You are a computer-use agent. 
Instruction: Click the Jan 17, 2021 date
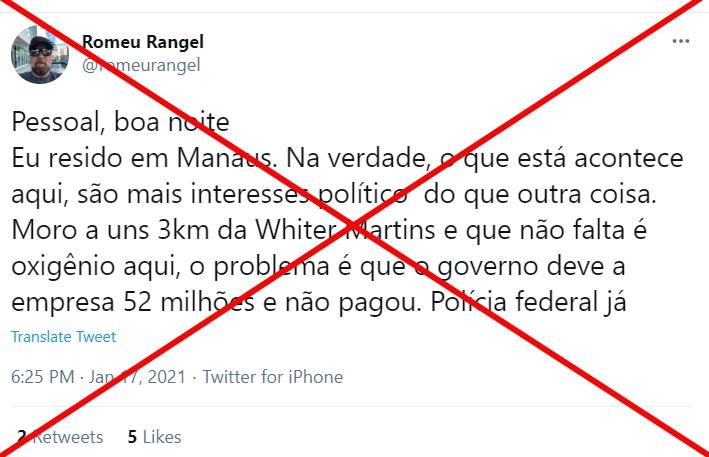point(137,377)
